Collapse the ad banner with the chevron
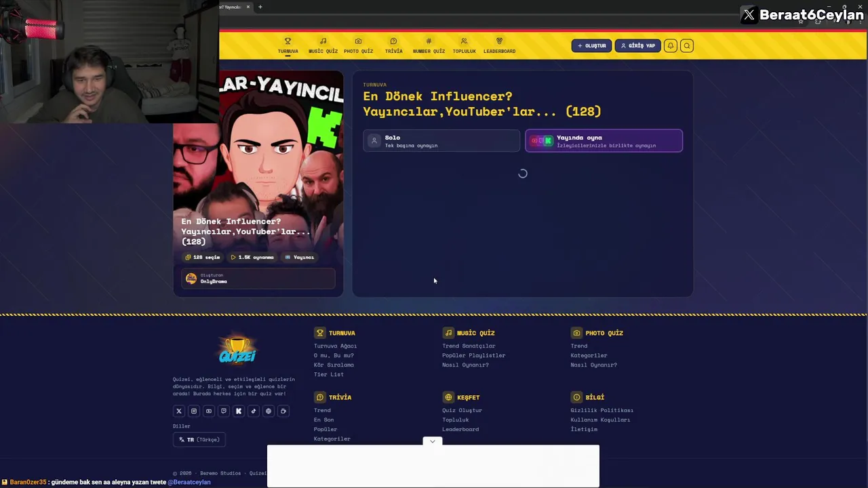The height and width of the screenshot is (488, 868). click(433, 441)
